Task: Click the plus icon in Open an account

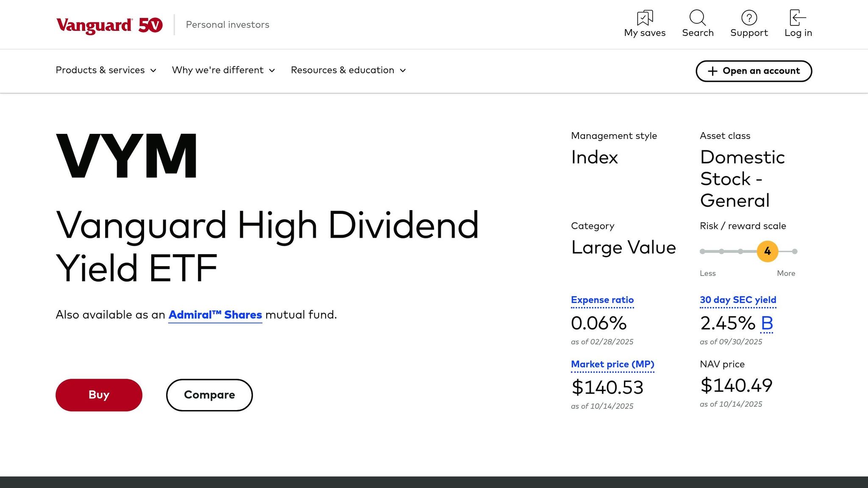Action: click(x=712, y=71)
